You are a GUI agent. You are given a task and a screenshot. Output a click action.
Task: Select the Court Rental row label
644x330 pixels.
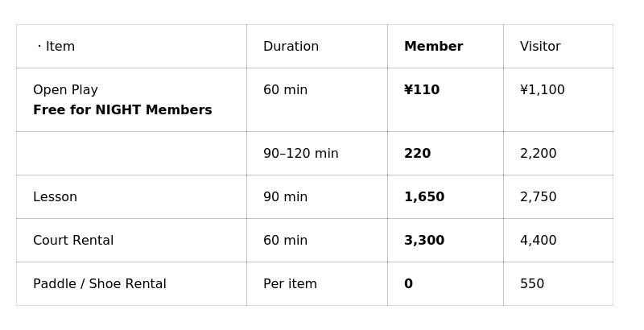click(73, 241)
